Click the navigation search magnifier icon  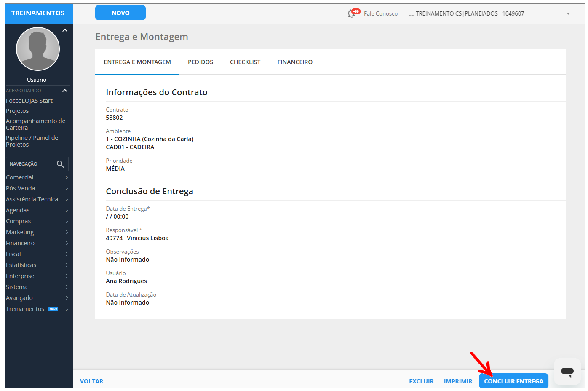tap(60, 164)
